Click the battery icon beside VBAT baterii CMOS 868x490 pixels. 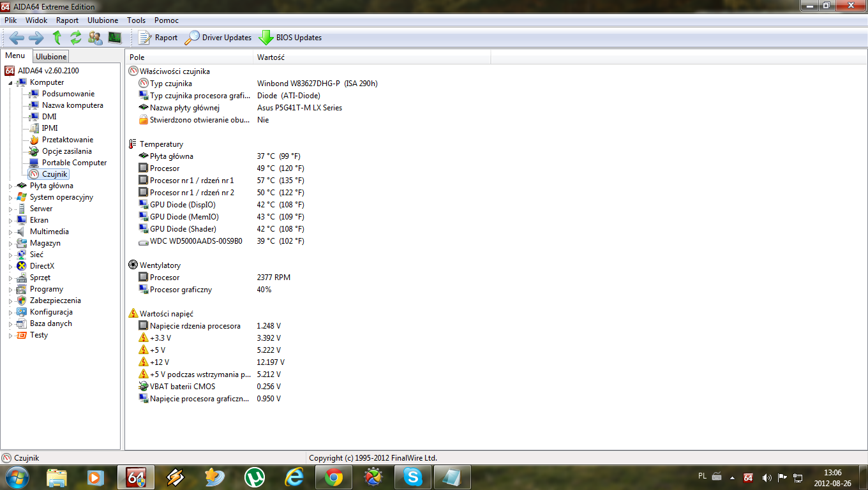click(x=144, y=387)
